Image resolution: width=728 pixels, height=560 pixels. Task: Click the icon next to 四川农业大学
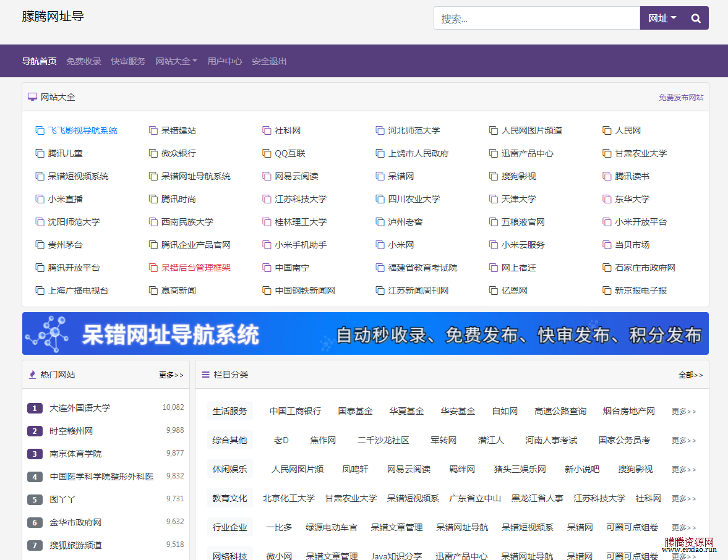(x=380, y=200)
